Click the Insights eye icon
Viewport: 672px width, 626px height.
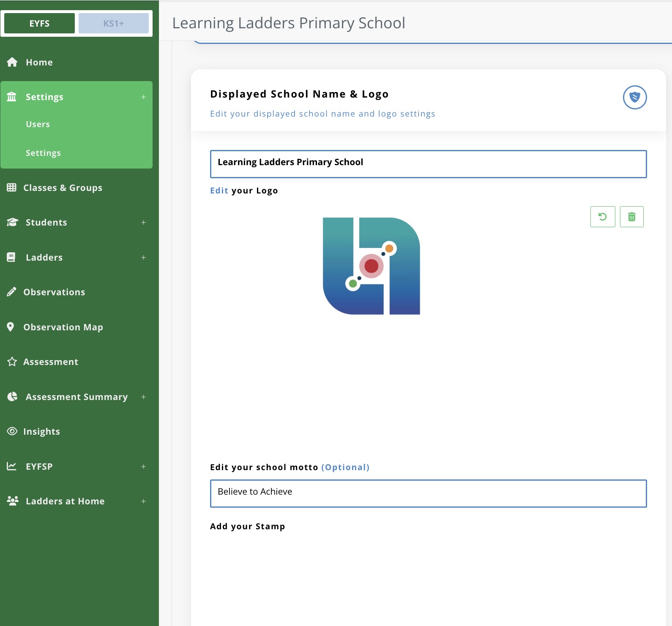12,431
